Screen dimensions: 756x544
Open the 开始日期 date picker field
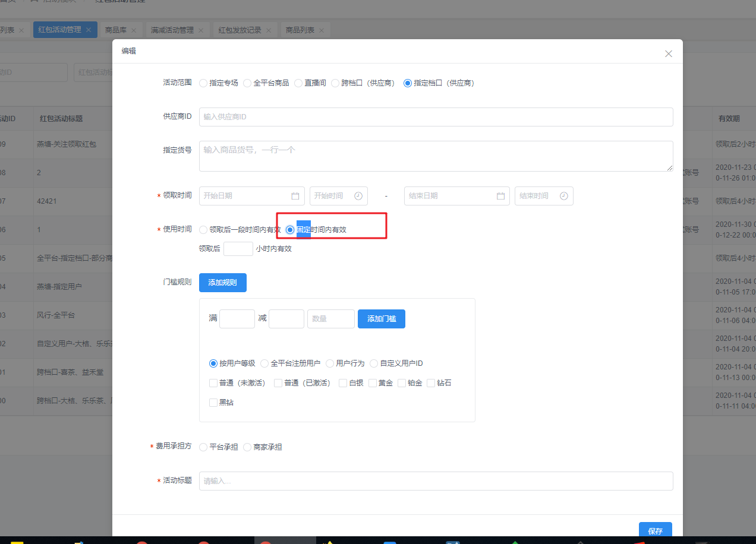(252, 196)
